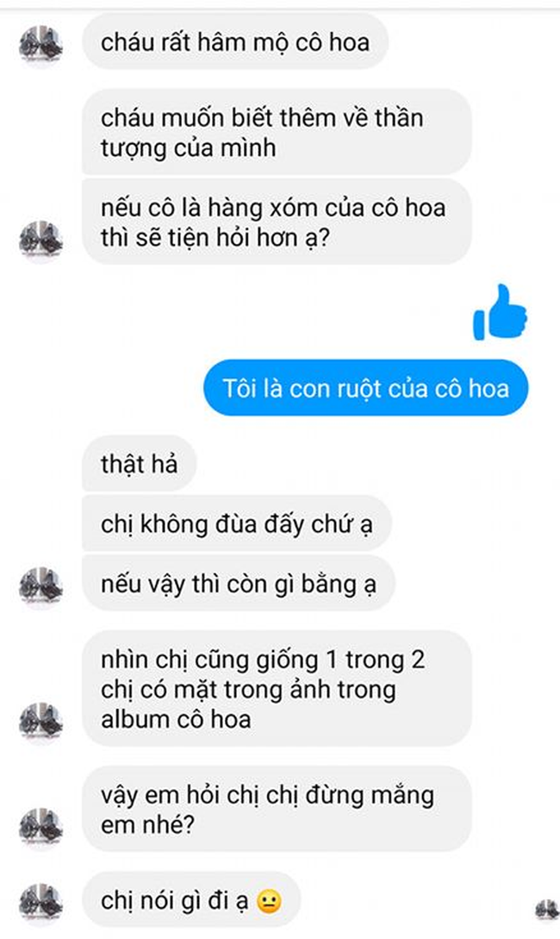This screenshot has width=560, height=939.
Task: Tap the neutral face emoji in last message
Action: coord(269,901)
